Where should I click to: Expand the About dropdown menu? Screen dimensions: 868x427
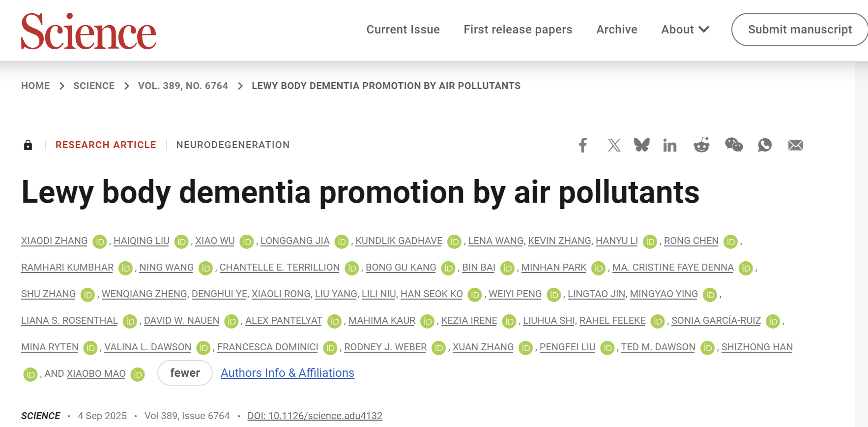point(685,30)
